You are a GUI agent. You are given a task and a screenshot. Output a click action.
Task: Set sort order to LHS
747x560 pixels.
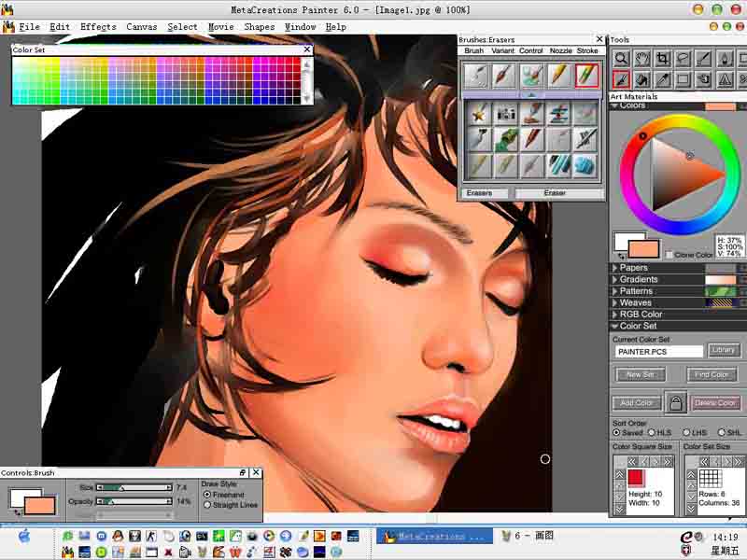point(686,432)
